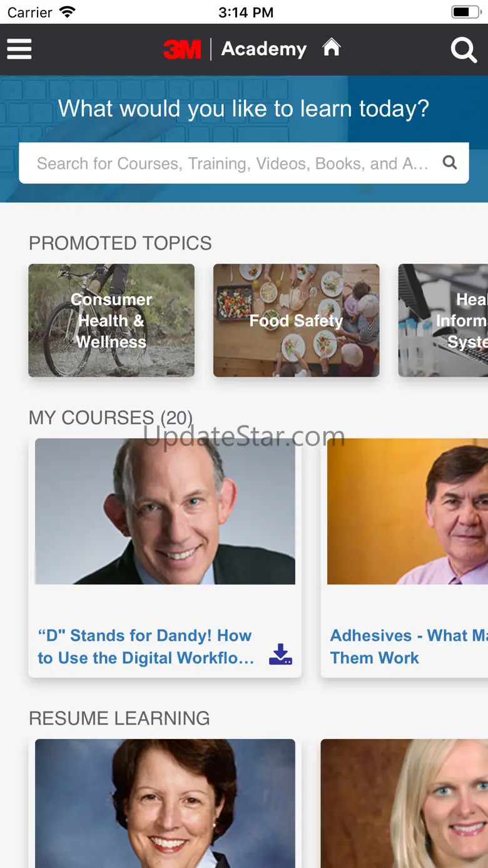Tap the home icon in header
Screen dimensions: 488x868
pyautogui.click(x=332, y=48)
